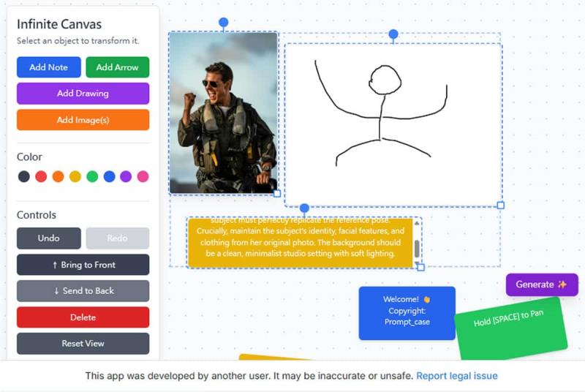Select the pilot photo on canvas
This screenshot has height=392, width=585.
click(223, 113)
